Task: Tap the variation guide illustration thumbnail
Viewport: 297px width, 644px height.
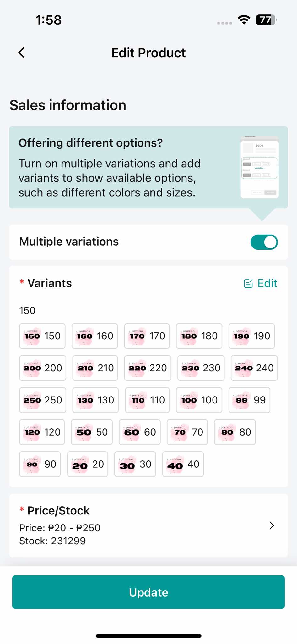Action: [259, 167]
